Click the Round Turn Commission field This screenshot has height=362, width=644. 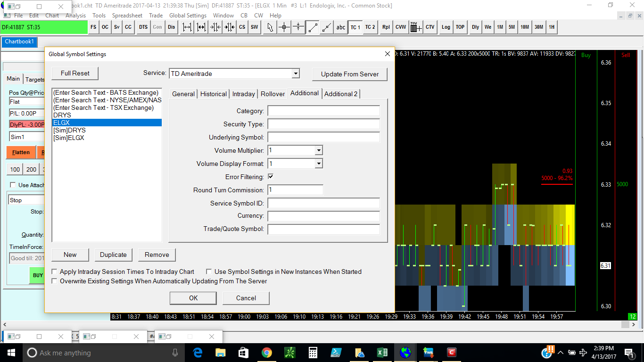tap(295, 190)
